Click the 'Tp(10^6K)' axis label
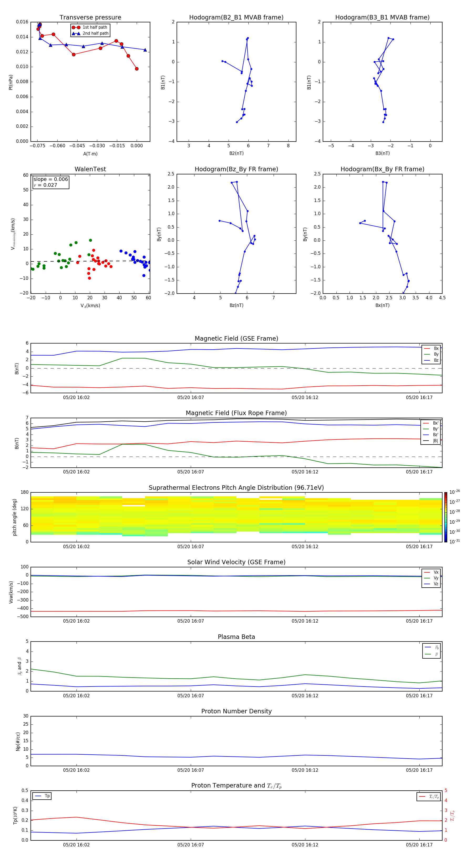 [15, 815]
